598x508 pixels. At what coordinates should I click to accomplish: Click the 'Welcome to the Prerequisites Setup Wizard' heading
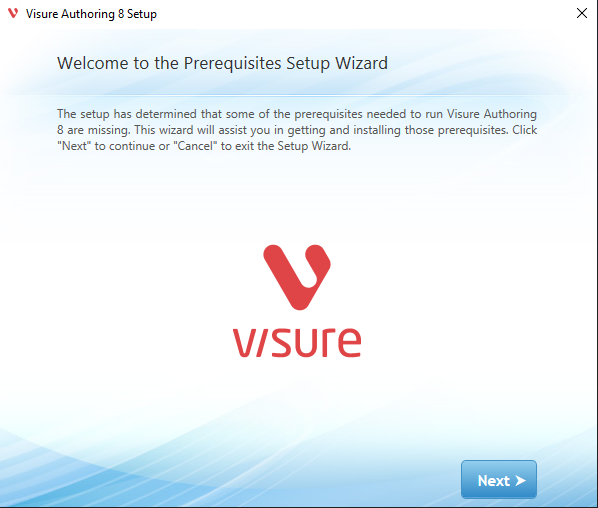tap(222, 63)
